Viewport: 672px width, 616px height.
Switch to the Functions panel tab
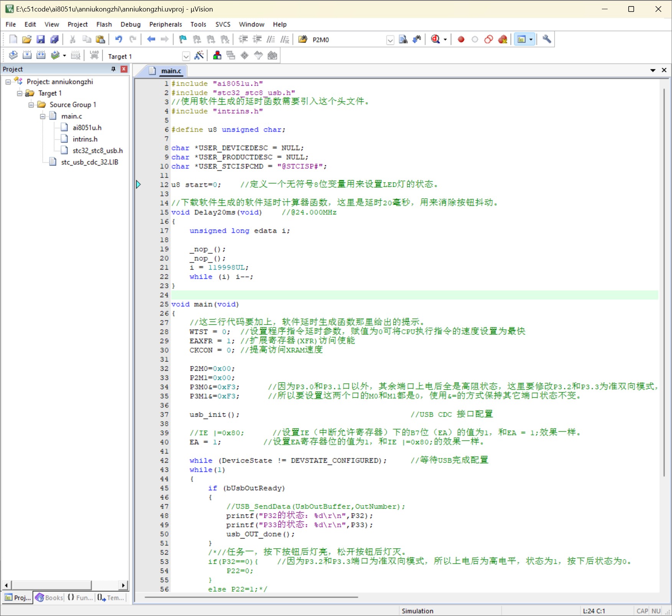coord(80,598)
